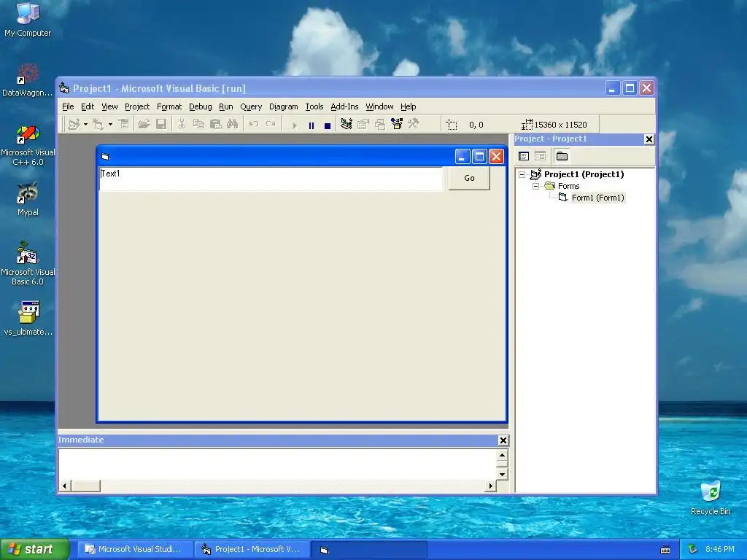Open the Query menu

click(251, 106)
